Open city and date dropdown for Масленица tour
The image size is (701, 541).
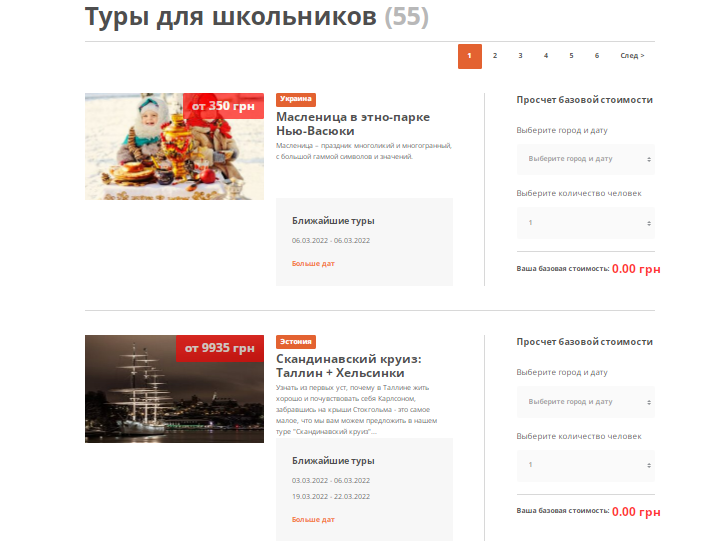pos(586,159)
